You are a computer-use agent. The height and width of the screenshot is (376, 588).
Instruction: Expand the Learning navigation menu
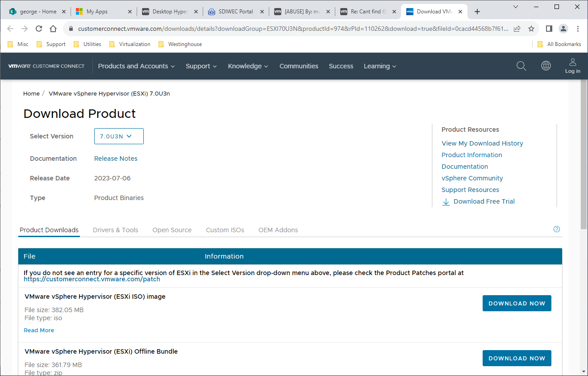380,66
